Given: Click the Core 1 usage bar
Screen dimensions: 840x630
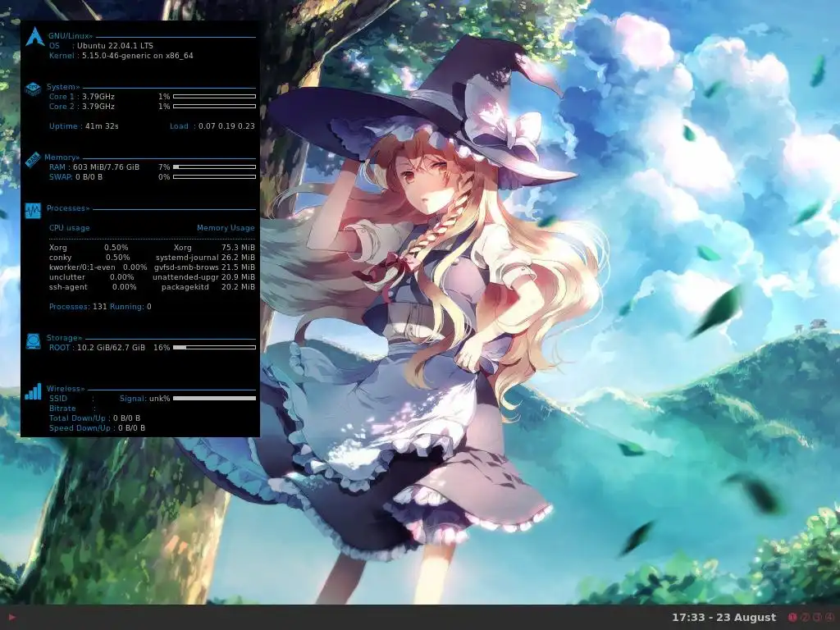Looking at the screenshot, I should (x=214, y=97).
